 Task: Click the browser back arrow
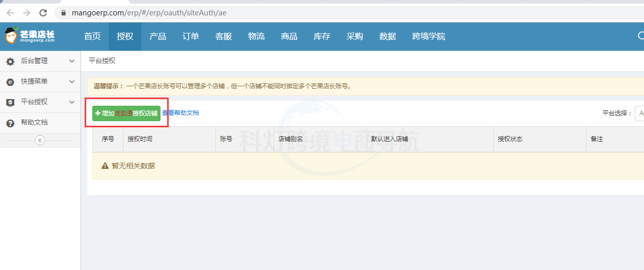point(10,13)
